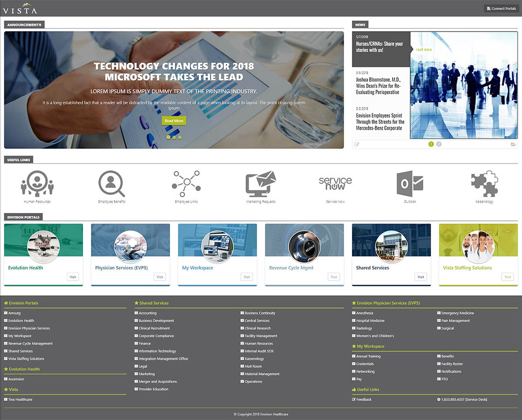Open the Notifications footer link
Image resolution: width=522 pixels, height=420 pixels.
(451, 371)
